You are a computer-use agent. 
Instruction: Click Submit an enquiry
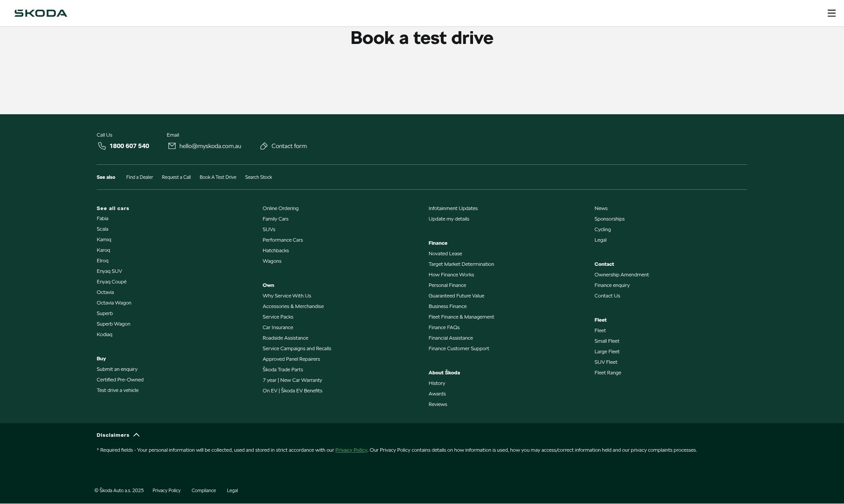pyautogui.click(x=117, y=370)
